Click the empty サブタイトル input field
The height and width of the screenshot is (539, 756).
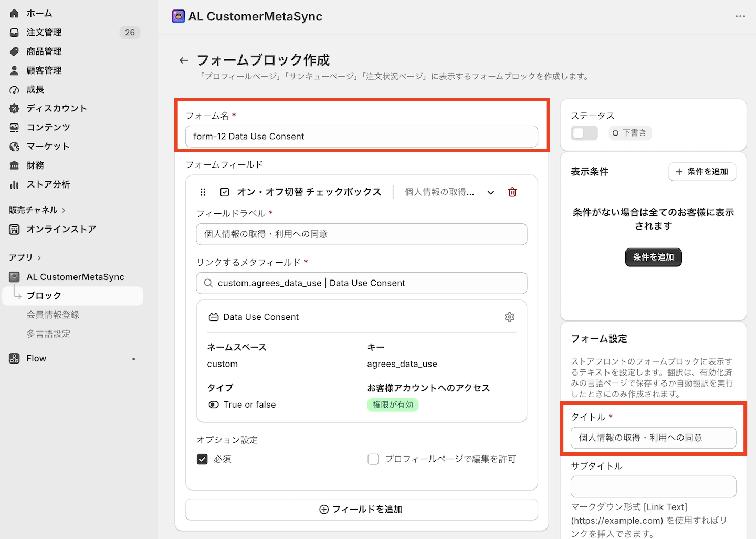[x=653, y=486]
